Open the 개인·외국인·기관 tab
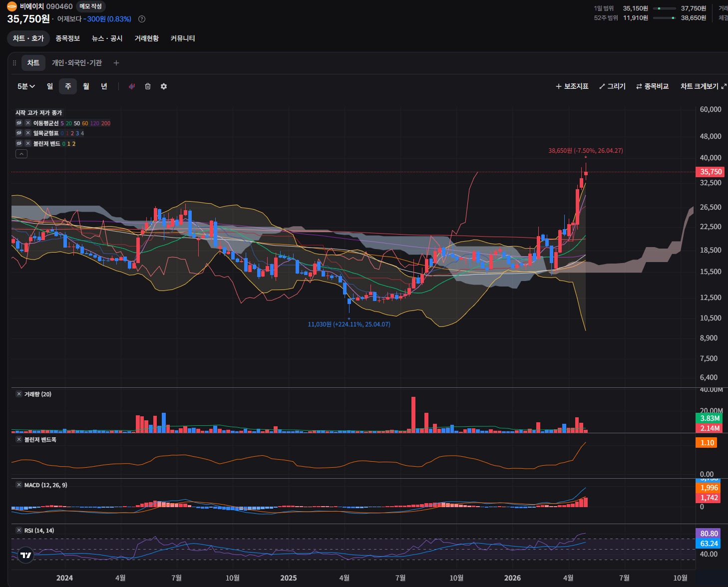This screenshot has width=728, height=587. tap(77, 63)
